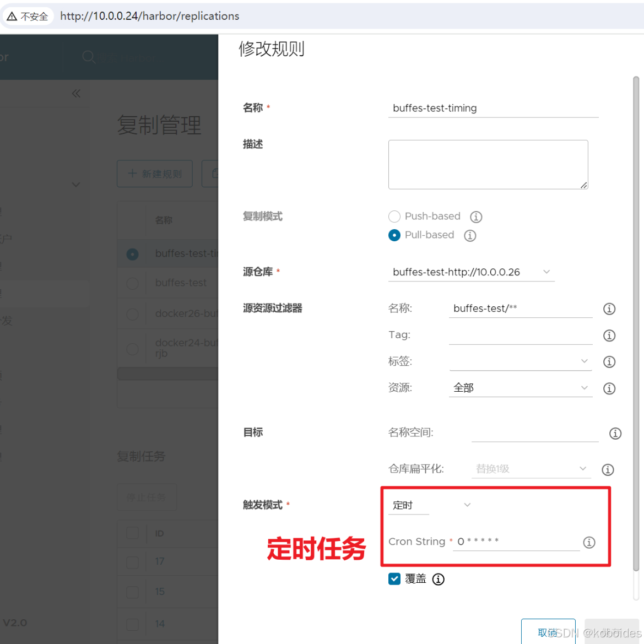Check the task ID 15 checkbox
644x644 pixels.
tap(132, 592)
